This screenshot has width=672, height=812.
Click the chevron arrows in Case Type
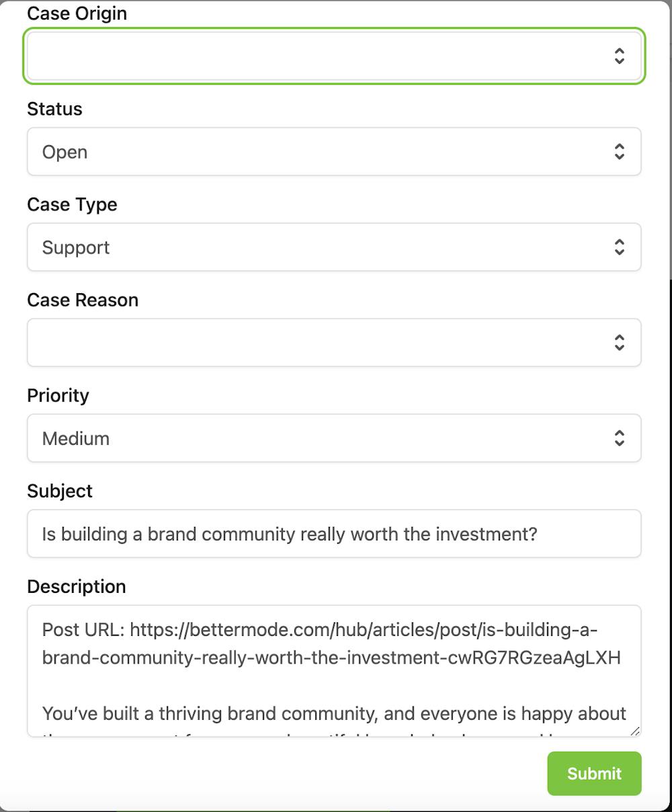tap(619, 247)
